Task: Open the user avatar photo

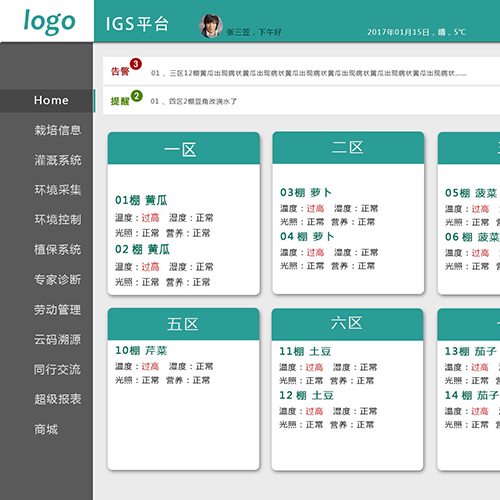Action: (x=211, y=26)
